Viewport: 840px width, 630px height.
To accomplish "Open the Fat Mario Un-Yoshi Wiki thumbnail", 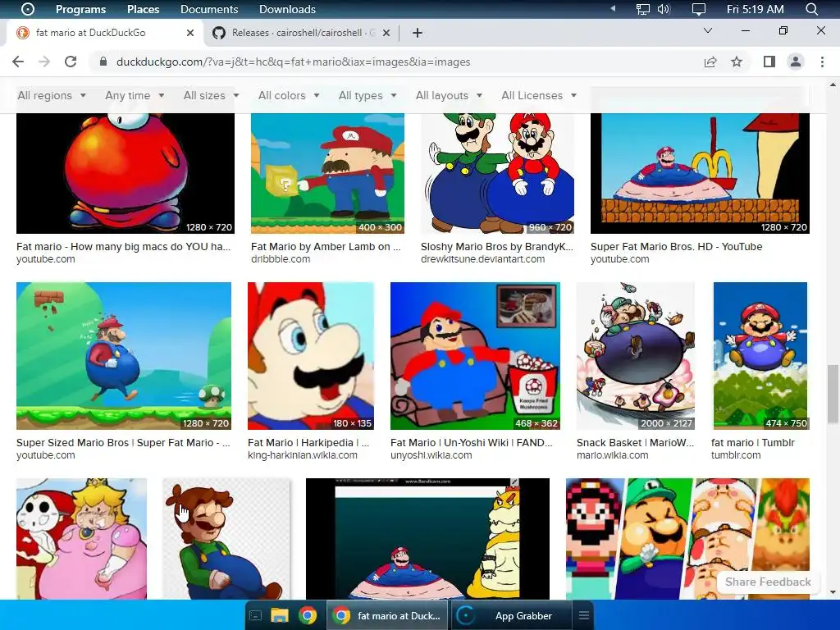I will (x=475, y=356).
